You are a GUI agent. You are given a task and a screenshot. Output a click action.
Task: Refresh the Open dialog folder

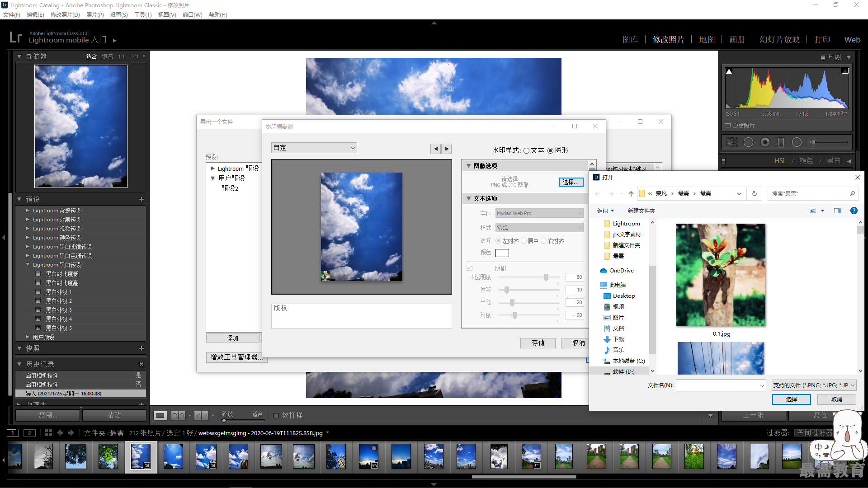(x=754, y=194)
